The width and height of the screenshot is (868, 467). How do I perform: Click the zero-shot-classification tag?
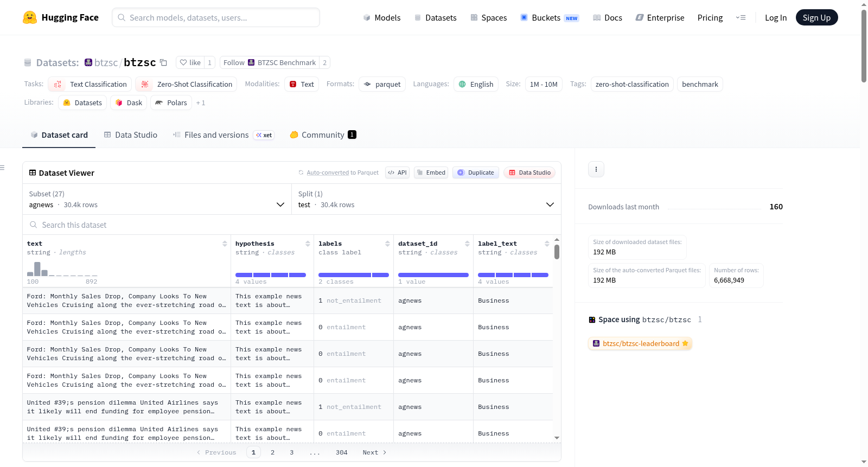coord(632,84)
